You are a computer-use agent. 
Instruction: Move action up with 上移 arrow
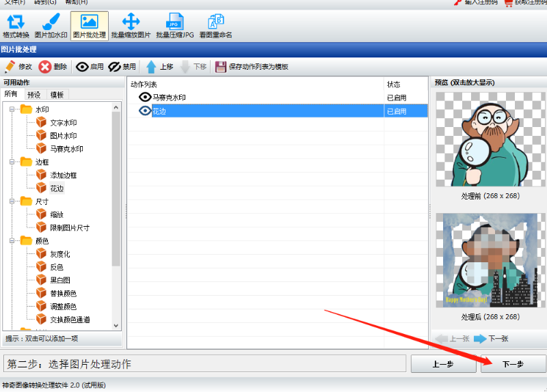[x=159, y=66]
